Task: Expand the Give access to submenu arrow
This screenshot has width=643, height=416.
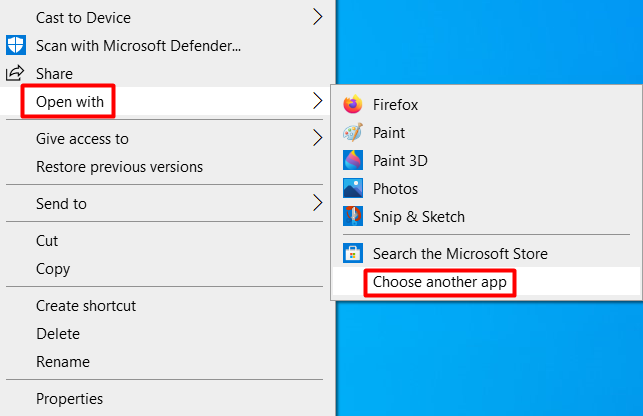Action: 318,138
